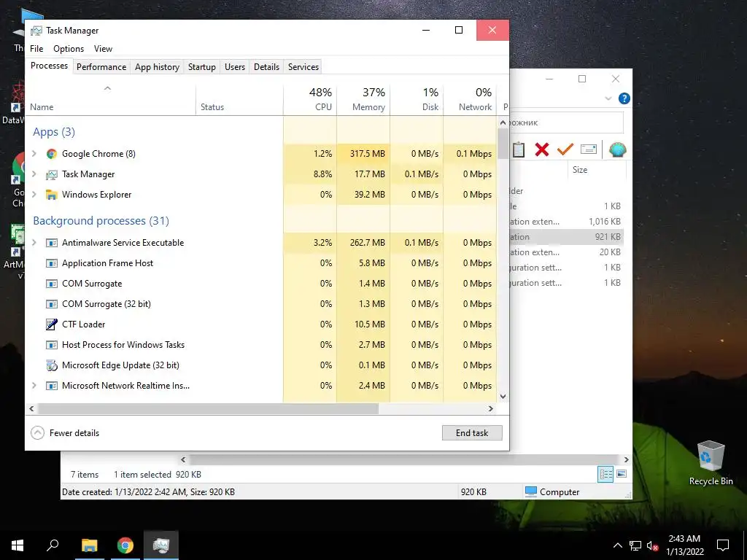This screenshot has width=747, height=560.
Task: Click the CTF Loader pen icon
Action: pyautogui.click(x=52, y=324)
